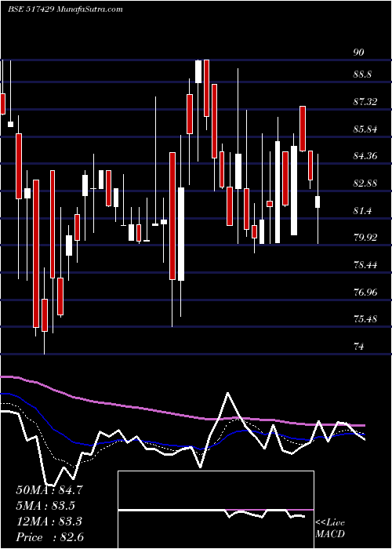Click the 84.36 price axis label
This screenshot has width=392, height=549.
tap(365, 156)
